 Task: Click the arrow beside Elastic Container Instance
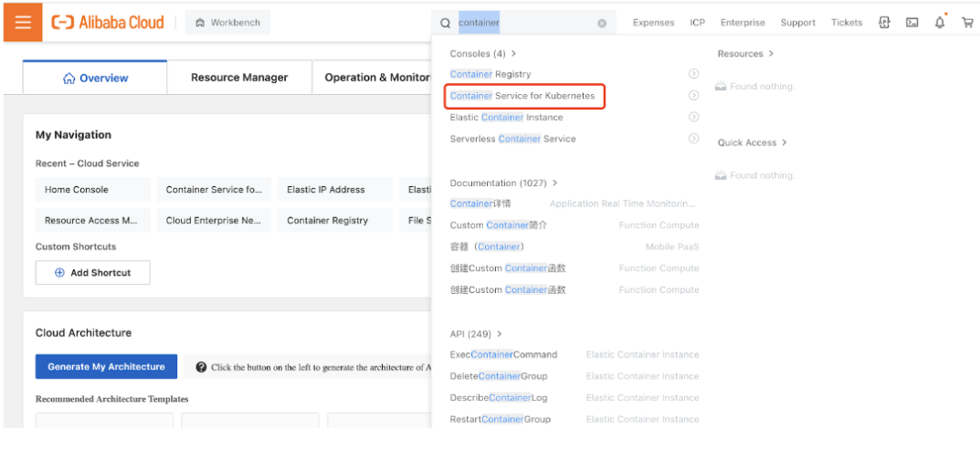(693, 117)
